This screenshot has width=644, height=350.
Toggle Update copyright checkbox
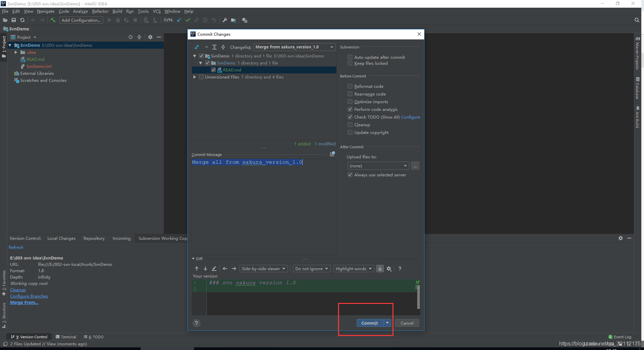350,132
